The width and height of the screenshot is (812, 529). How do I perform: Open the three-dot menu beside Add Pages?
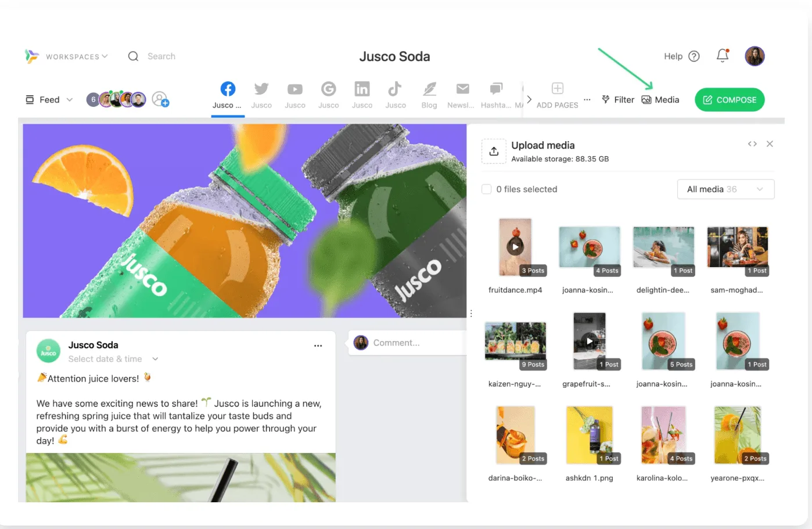(x=587, y=99)
